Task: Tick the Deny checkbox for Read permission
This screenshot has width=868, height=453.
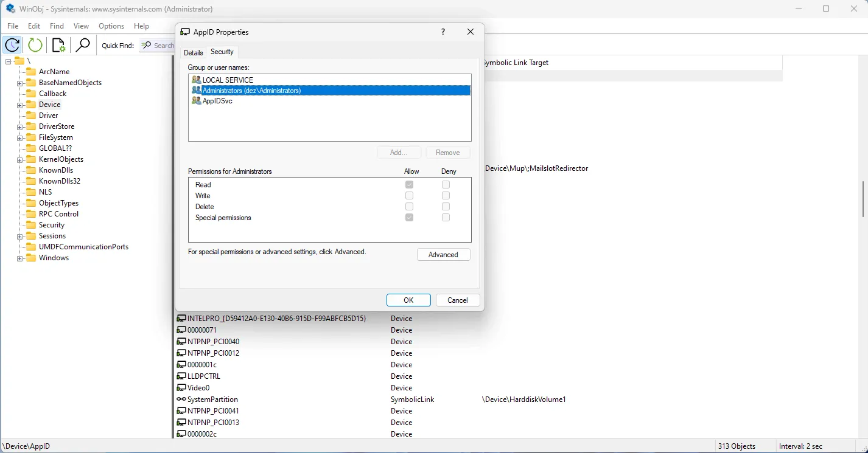Action: pos(446,185)
